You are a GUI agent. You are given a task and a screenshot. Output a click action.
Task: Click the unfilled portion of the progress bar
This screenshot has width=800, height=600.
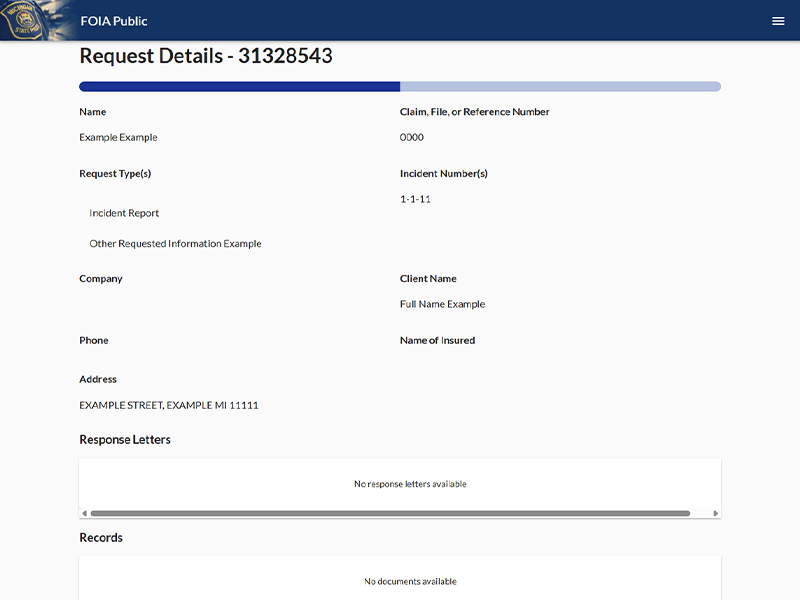point(560,87)
